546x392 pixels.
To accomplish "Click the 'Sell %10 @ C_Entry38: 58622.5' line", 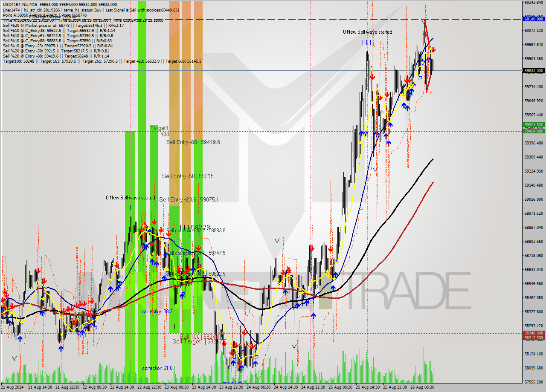I will tap(59, 30).
